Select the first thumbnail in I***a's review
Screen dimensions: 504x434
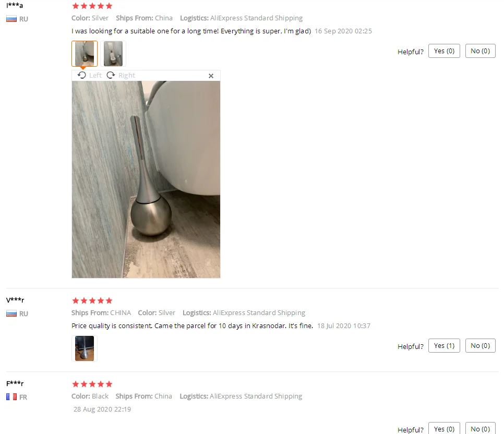[84, 54]
